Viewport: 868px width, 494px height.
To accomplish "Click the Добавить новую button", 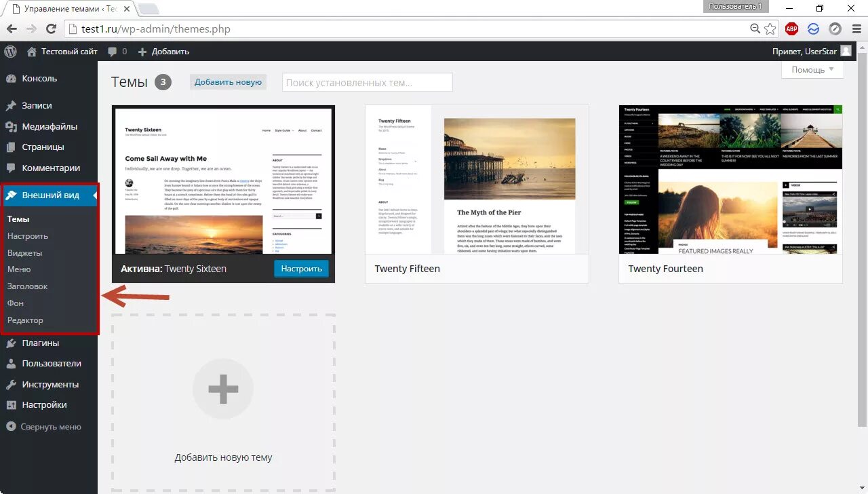I will click(228, 82).
